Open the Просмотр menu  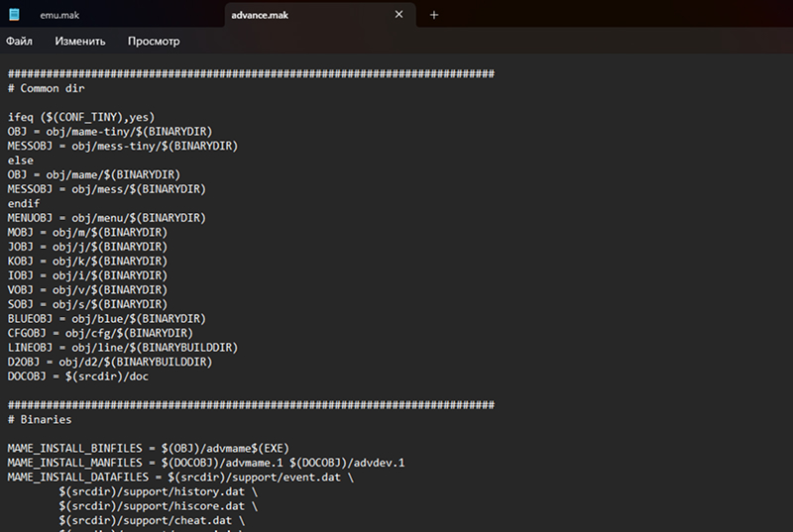[154, 42]
